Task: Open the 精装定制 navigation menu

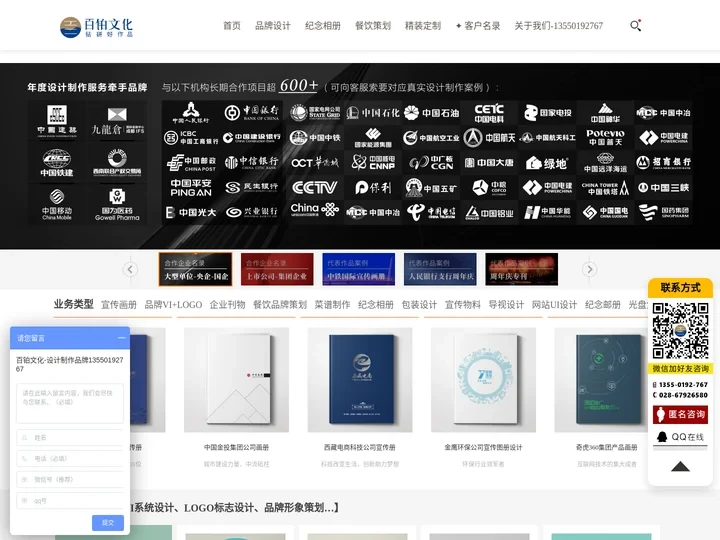Action: point(423,26)
